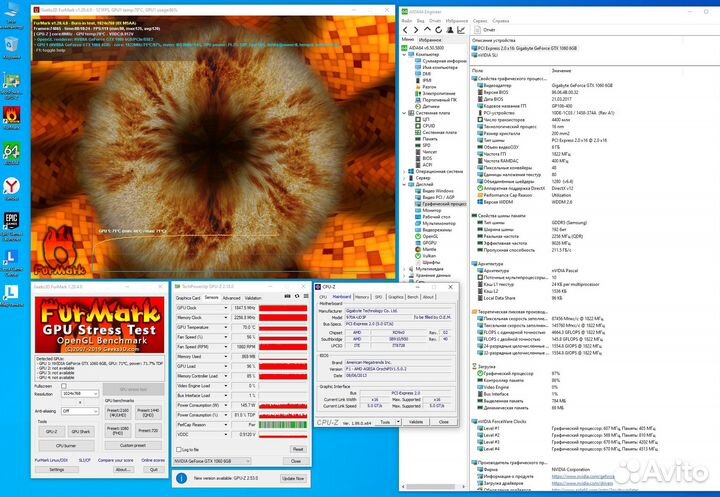
Task: Switch to the Advanced tab in GPU-Z
Action: pyautogui.click(x=231, y=298)
